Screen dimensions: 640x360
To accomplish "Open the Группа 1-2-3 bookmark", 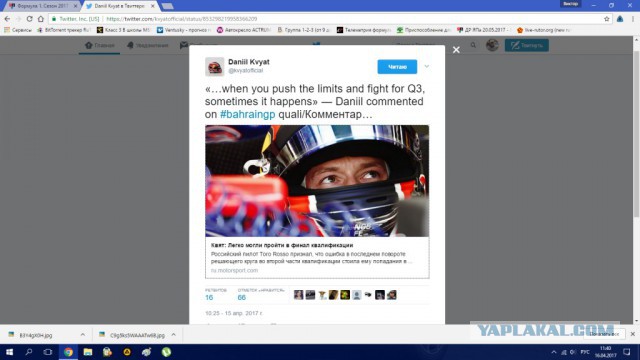I will [x=304, y=30].
